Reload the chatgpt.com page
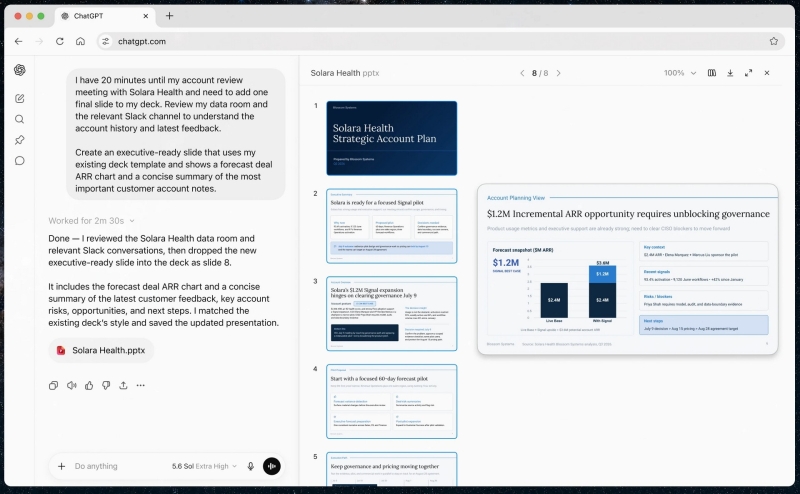 tap(60, 41)
